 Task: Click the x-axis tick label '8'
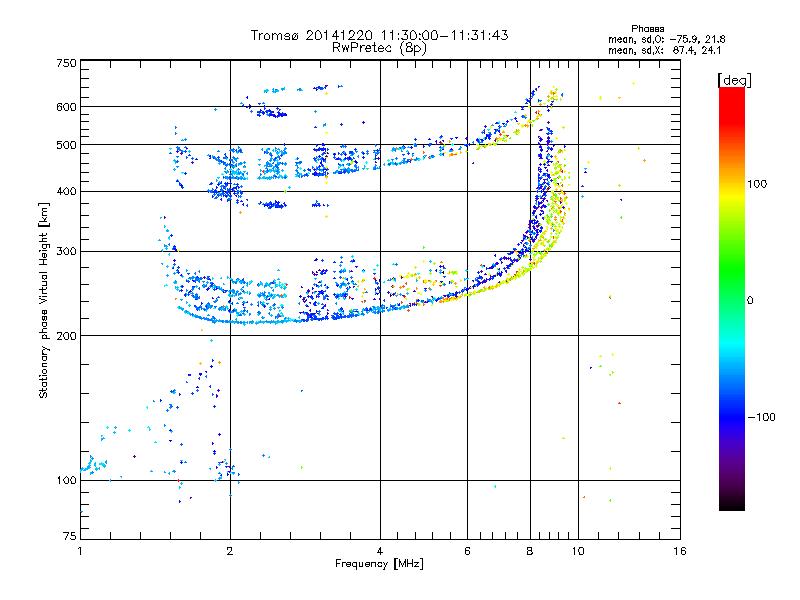[530, 551]
